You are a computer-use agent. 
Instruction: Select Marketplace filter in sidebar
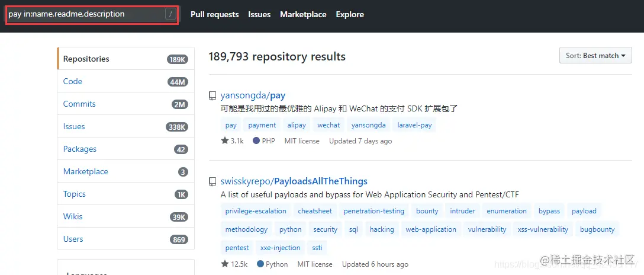tap(125, 171)
